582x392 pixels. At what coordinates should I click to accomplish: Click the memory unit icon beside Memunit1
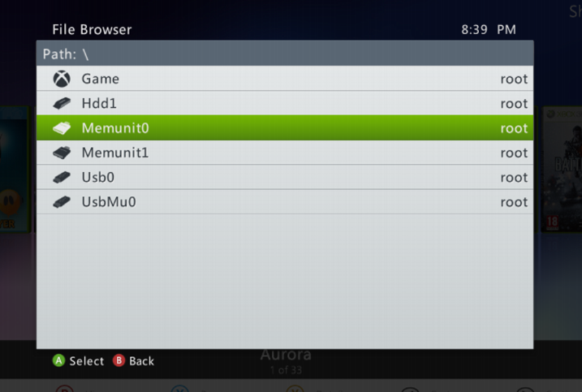click(62, 153)
